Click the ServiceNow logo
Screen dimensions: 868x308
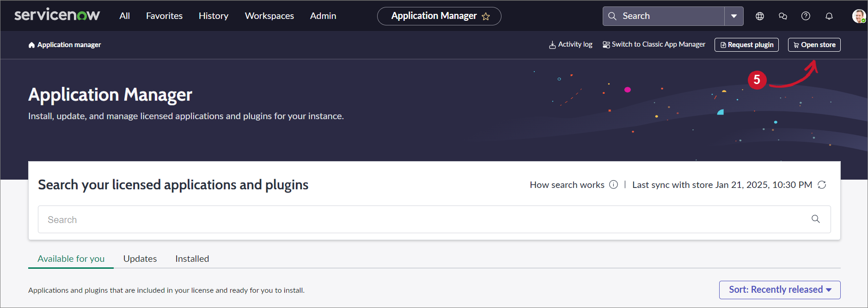click(57, 15)
